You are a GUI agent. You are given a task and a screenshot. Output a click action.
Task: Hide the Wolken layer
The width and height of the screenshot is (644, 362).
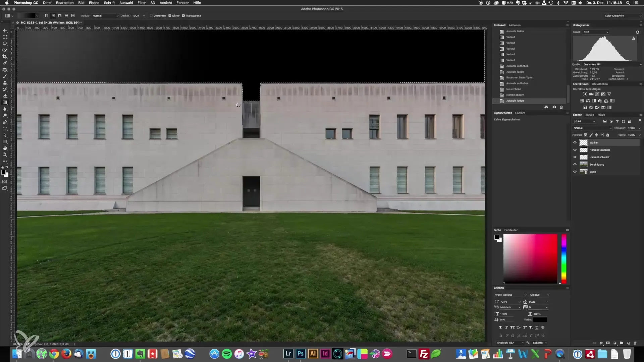click(x=575, y=142)
